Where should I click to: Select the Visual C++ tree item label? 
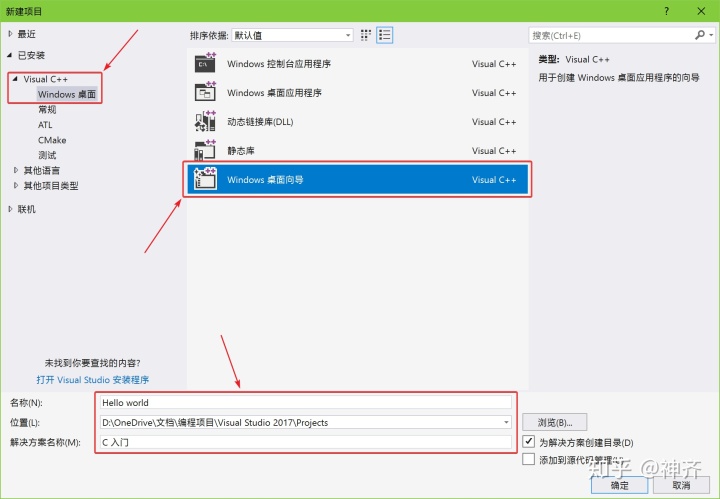tap(45, 79)
